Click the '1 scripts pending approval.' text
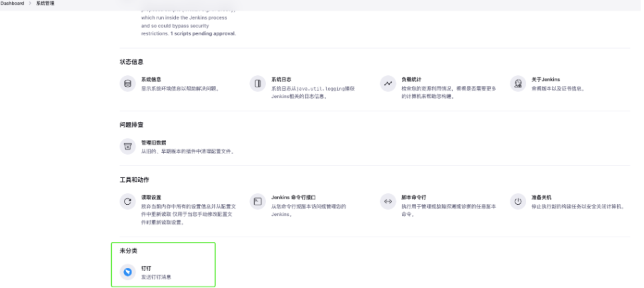644x288 pixels. click(203, 34)
